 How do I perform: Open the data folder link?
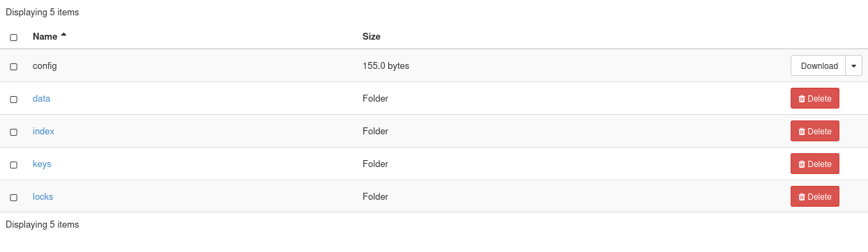(x=41, y=98)
